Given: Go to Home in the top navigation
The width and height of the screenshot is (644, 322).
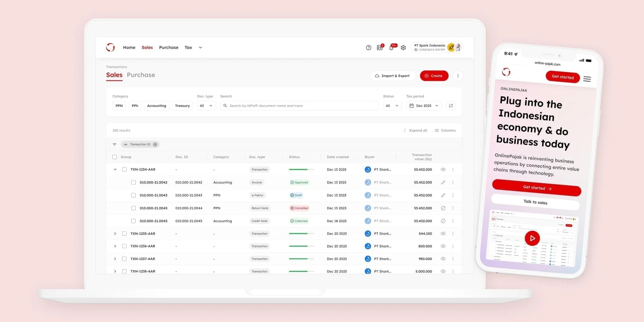Looking at the screenshot, I should click(129, 48).
